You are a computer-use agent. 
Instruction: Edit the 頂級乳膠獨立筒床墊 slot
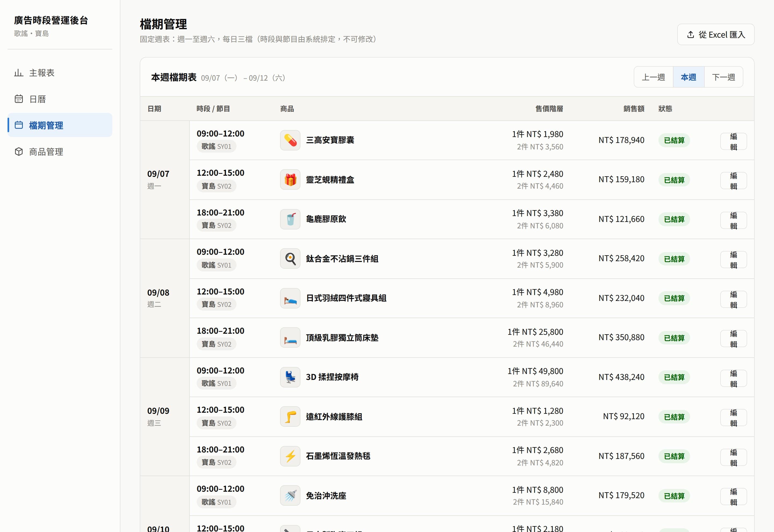pos(733,339)
